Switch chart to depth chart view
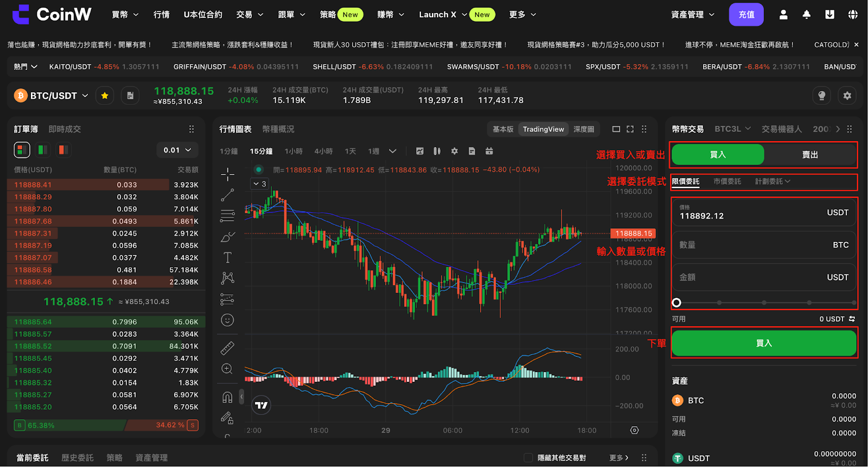This screenshot has height=467, width=868. (x=584, y=129)
